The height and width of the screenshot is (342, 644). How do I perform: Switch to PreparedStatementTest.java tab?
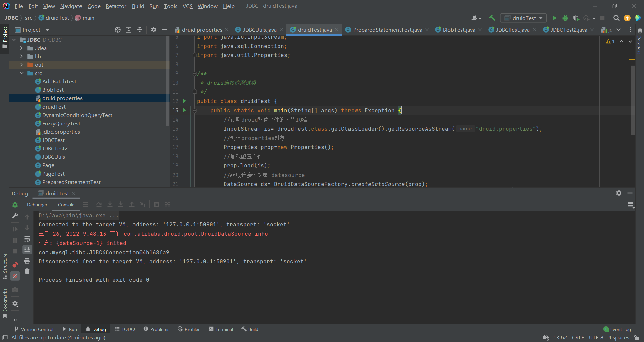click(387, 30)
